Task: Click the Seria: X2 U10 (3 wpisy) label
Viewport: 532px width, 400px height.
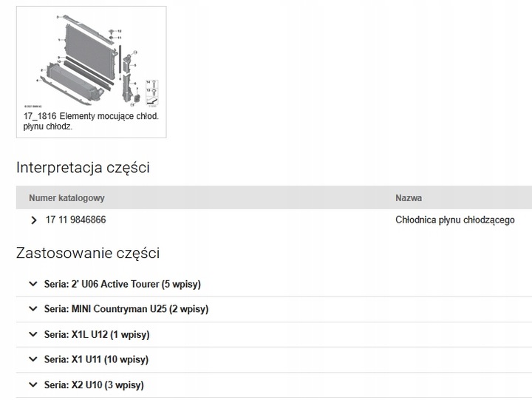Action: [94, 384]
